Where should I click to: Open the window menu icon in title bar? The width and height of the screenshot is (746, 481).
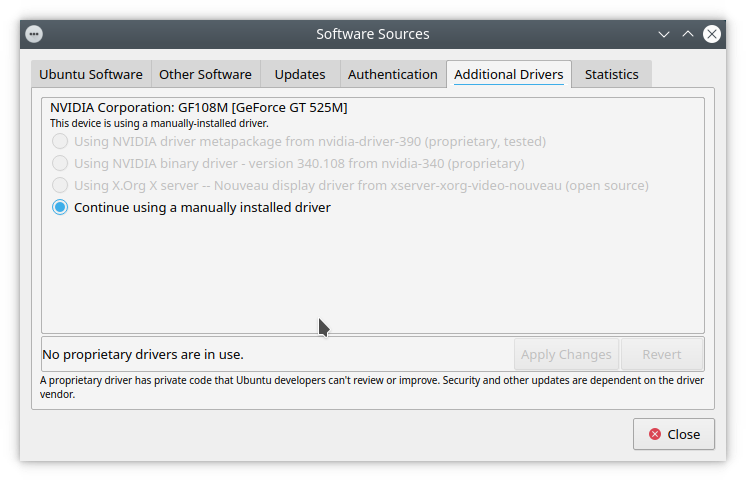pyautogui.click(x=34, y=33)
